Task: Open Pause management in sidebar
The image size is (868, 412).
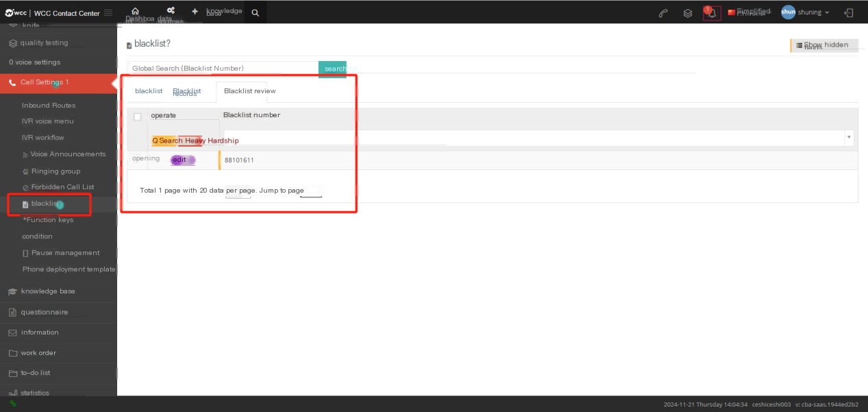Action: 61,253
